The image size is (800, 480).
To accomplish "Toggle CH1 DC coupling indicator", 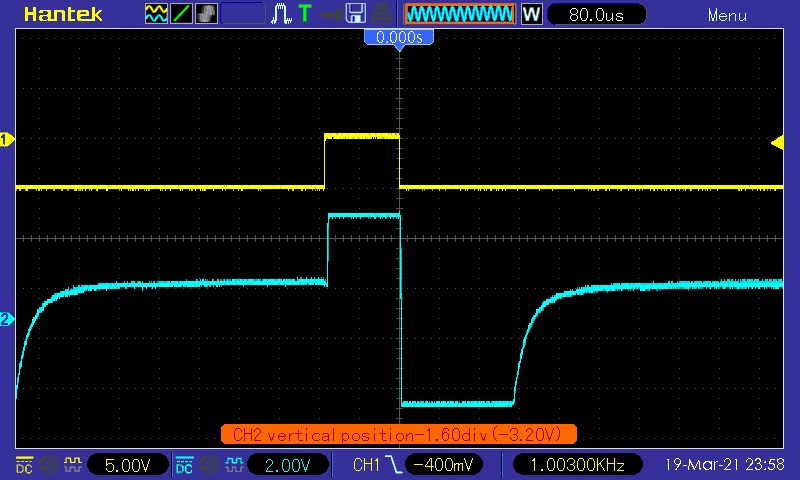I will pyautogui.click(x=22, y=465).
